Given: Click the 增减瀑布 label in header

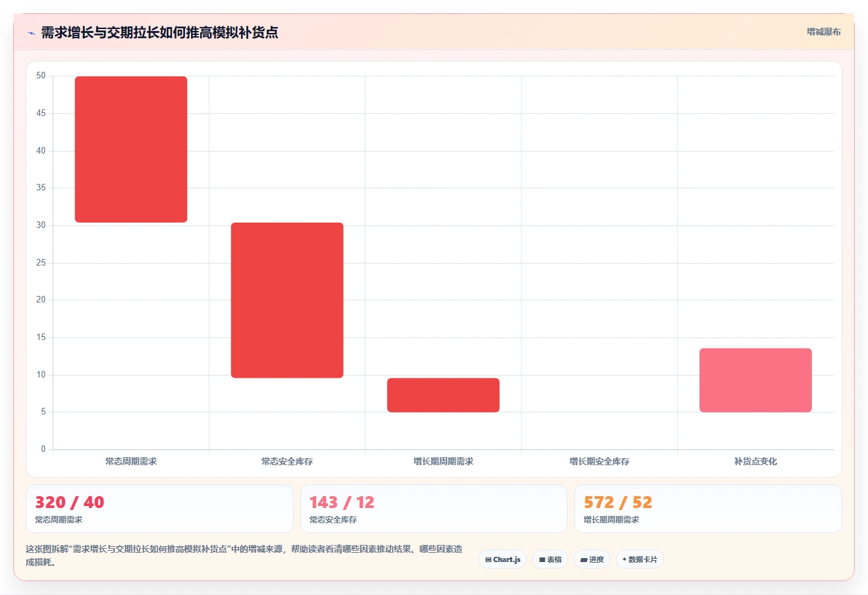Looking at the screenshot, I should (823, 32).
